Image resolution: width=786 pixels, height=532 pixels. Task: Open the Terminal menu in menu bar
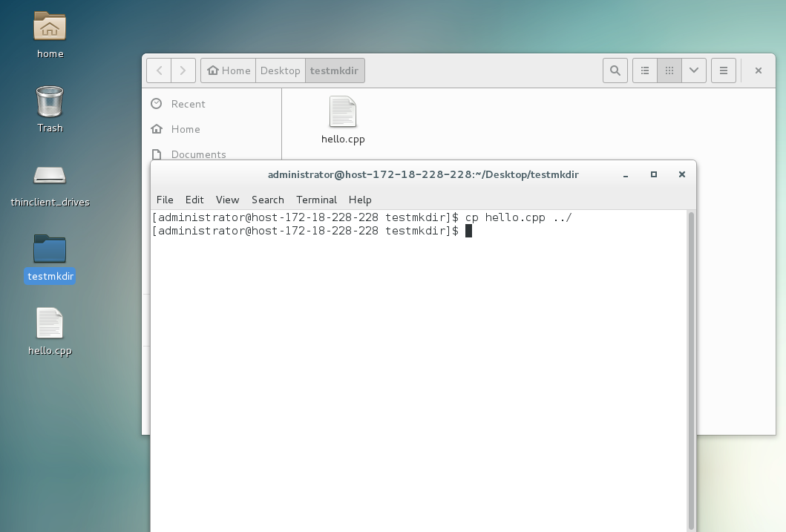316,200
